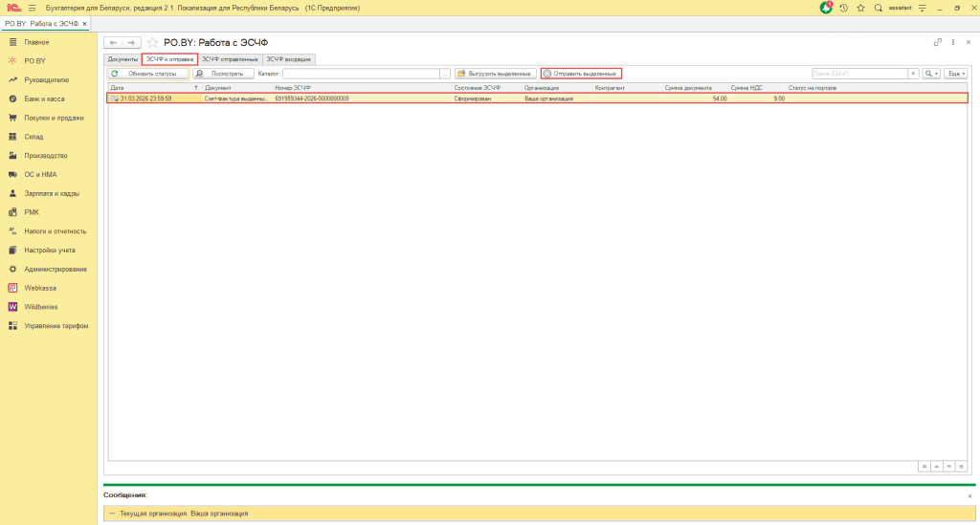Click the Отправить выделенные button
The width and height of the screenshot is (980, 525).
581,74
